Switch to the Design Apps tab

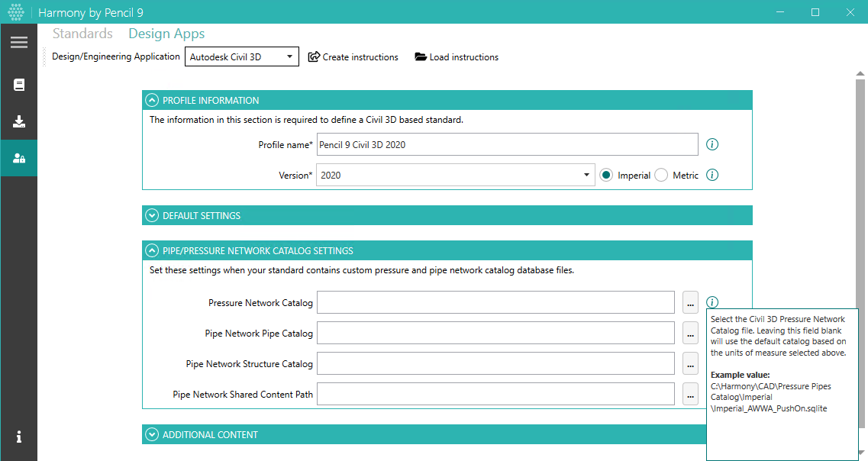(166, 34)
